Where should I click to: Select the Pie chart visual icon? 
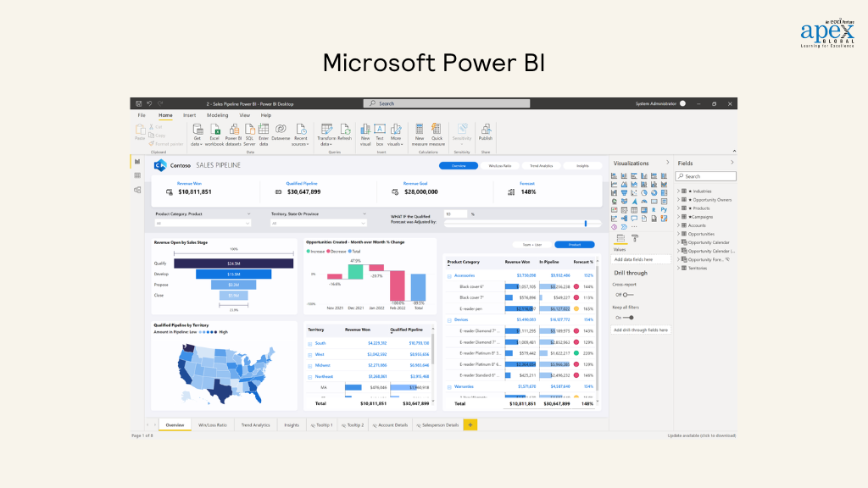coord(644,193)
